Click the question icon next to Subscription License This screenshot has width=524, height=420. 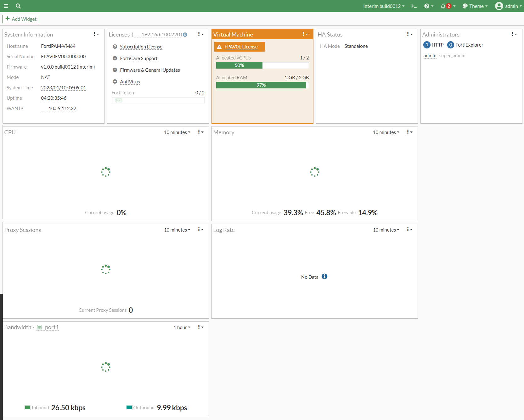pos(115,47)
